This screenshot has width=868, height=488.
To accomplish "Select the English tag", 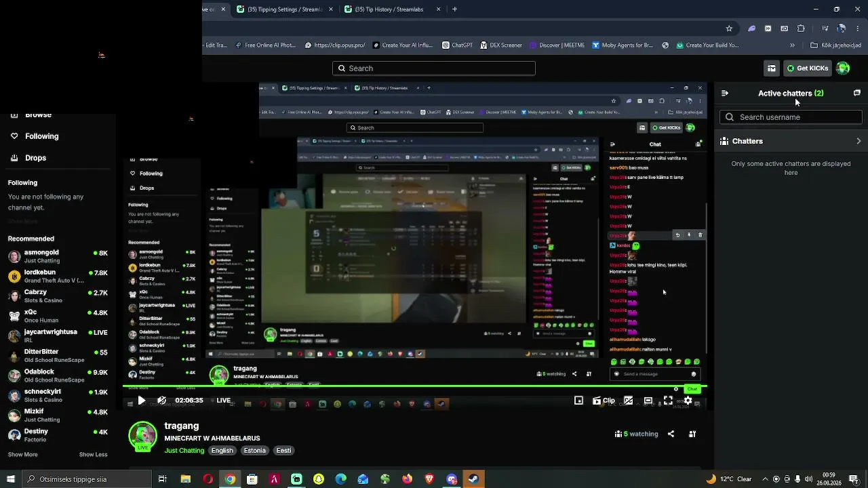I will pyautogui.click(x=222, y=451).
